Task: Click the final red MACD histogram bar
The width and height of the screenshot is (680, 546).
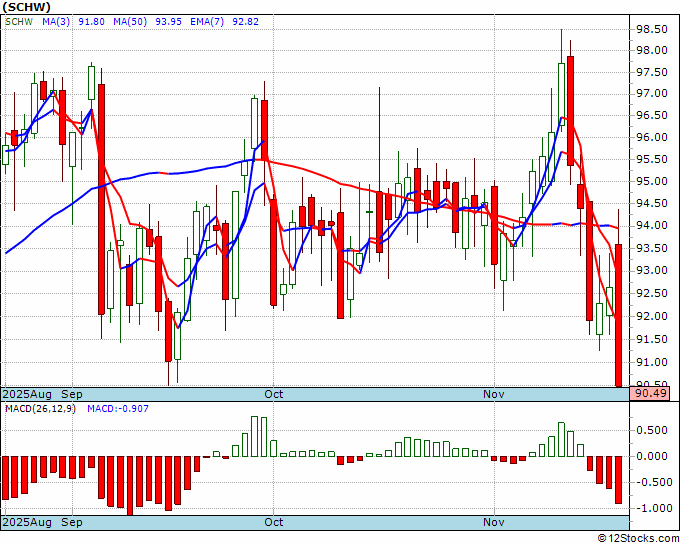Action: 618,480
